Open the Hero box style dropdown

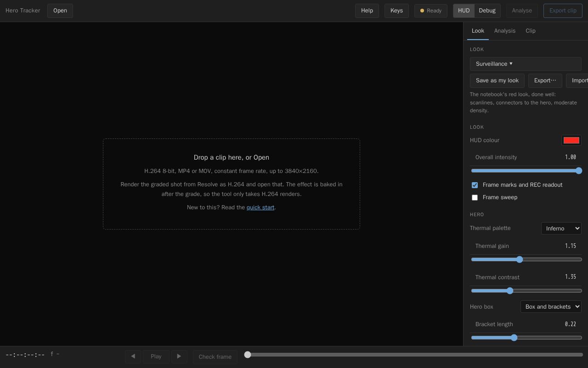[551, 307]
